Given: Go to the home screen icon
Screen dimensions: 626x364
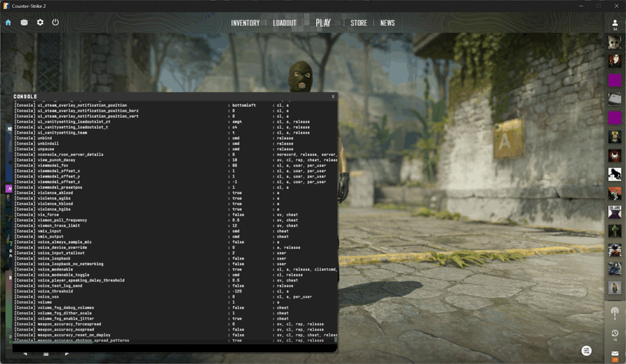Looking at the screenshot, I should pyautogui.click(x=8, y=23).
